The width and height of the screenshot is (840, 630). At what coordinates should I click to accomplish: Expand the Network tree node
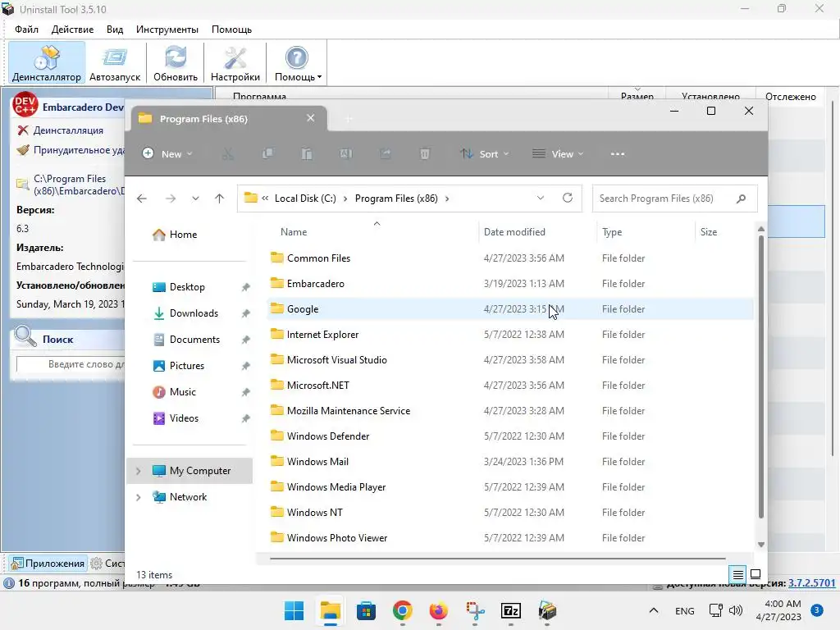click(x=138, y=497)
